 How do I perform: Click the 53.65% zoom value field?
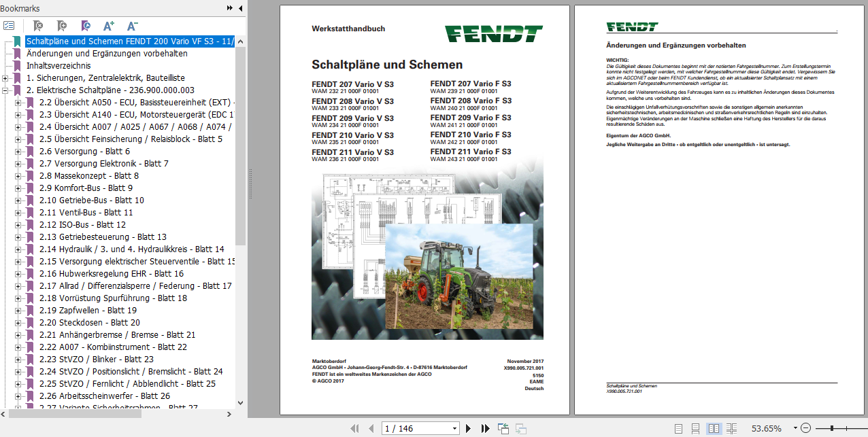pyautogui.click(x=766, y=428)
